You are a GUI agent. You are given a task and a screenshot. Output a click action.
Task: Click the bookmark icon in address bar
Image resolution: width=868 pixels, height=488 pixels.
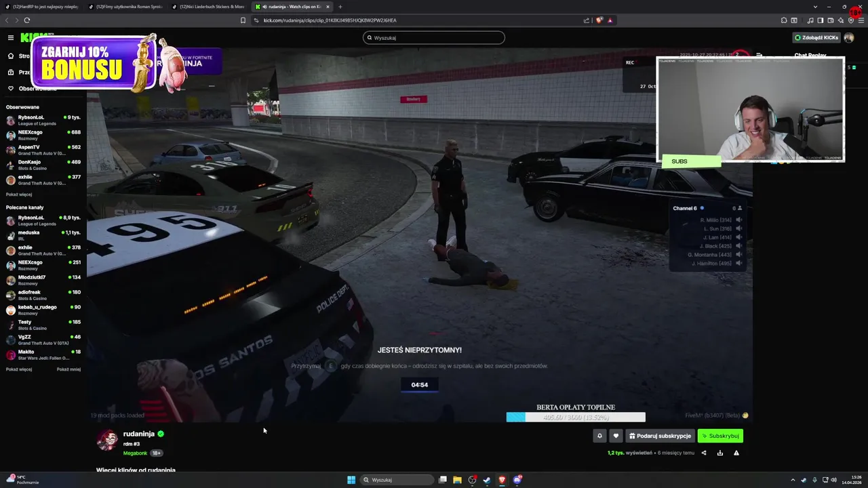click(243, 20)
